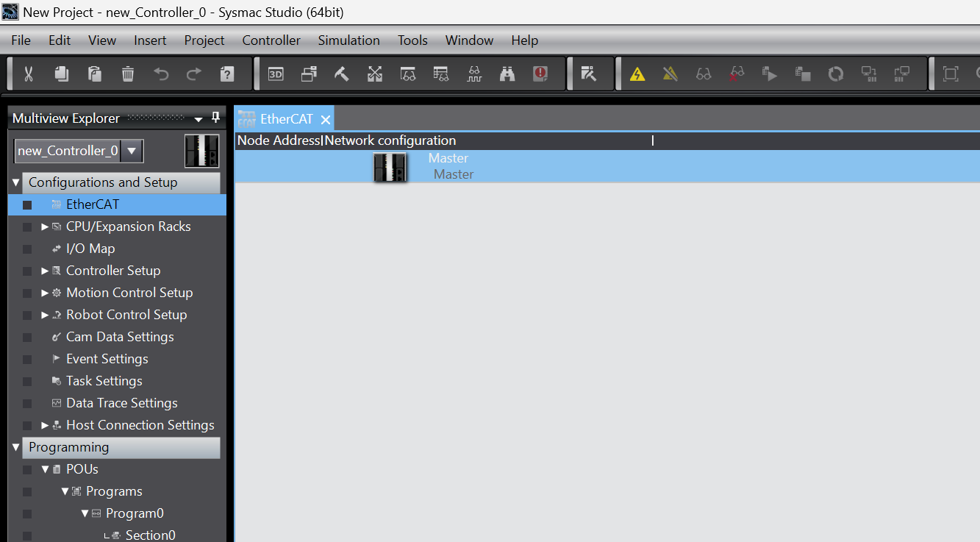Click the controller thumbnail beside the controller dropdown
The height and width of the screenshot is (542, 980).
[x=201, y=151]
